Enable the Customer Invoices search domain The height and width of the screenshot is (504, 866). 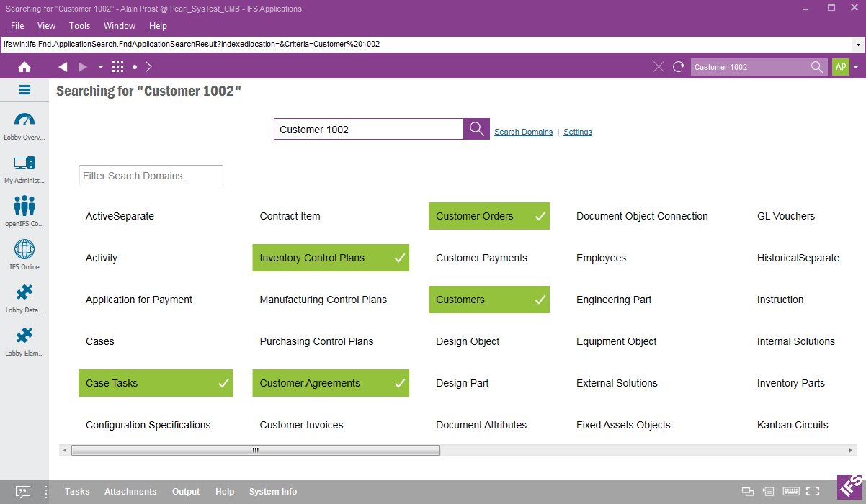click(x=301, y=425)
